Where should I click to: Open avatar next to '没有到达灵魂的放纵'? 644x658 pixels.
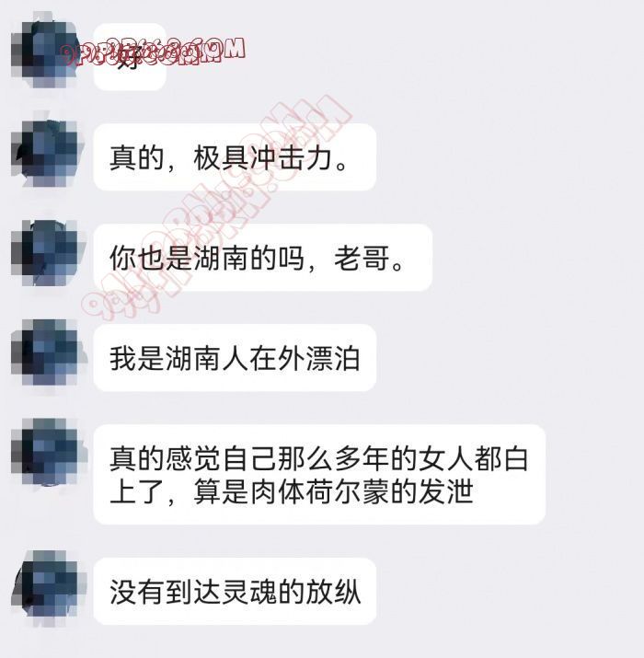(45, 586)
